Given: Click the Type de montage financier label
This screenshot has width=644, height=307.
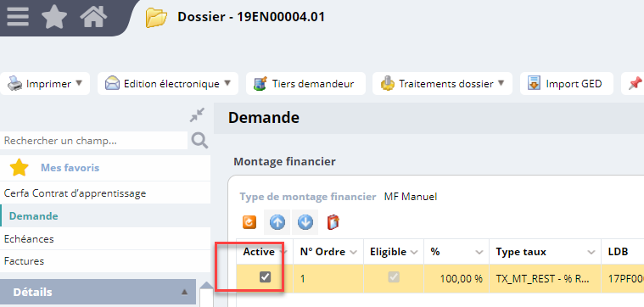Looking at the screenshot, I should click(308, 197).
